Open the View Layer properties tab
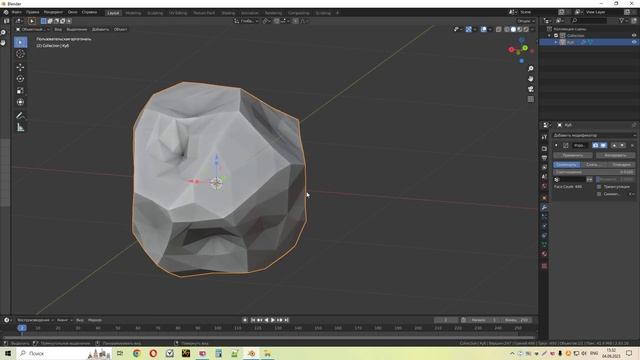Viewport: 640px width, 360px height. (544, 167)
